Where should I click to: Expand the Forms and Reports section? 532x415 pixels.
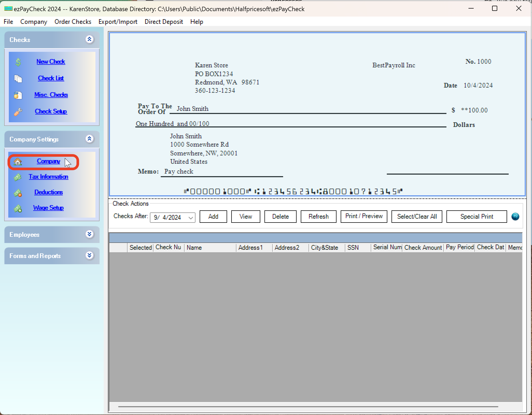90,255
